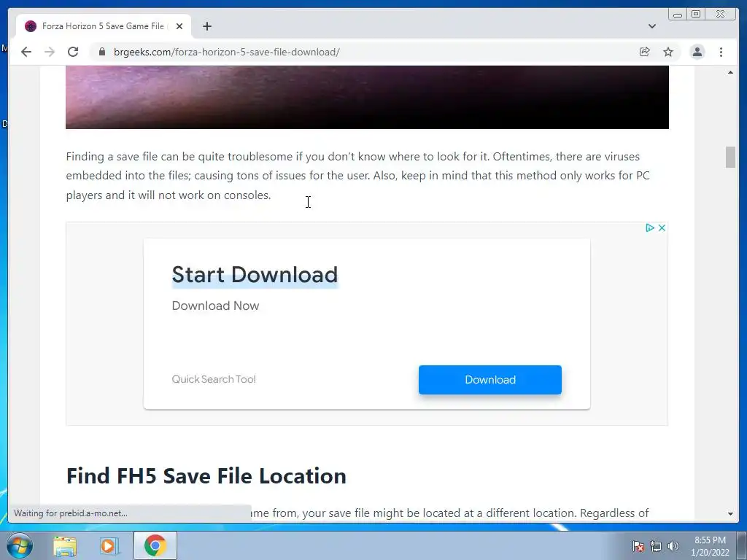Open Chrome's three-dot menu
This screenshot has height=560, width=747.
pos(721,52)
